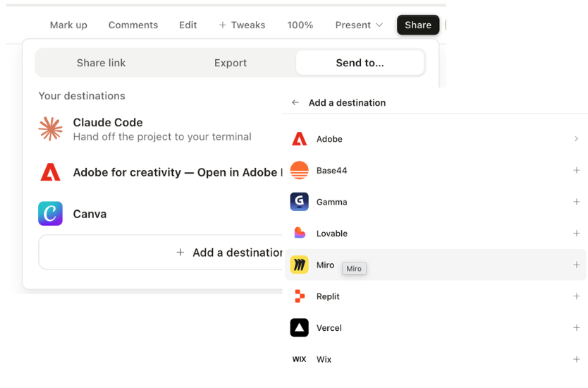The height and width of the screenshot is (388, 588).
Task: Click the Wix text label
Action: tap(324, 360)
